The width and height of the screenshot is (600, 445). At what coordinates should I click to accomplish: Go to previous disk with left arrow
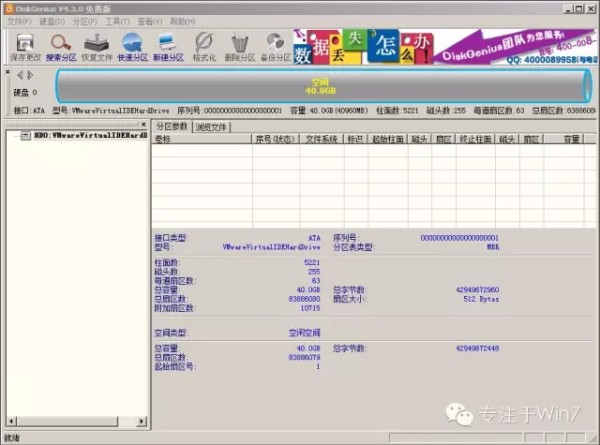coord(20,75)
